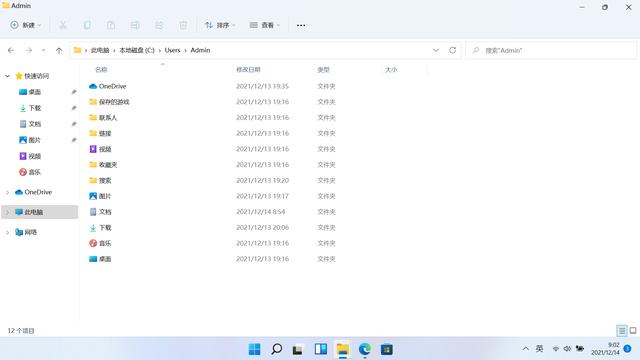Select the 联系人 folder in the file list
Image resolution: width=640 pixels, height=360 pixels.
tap(108, 118)
